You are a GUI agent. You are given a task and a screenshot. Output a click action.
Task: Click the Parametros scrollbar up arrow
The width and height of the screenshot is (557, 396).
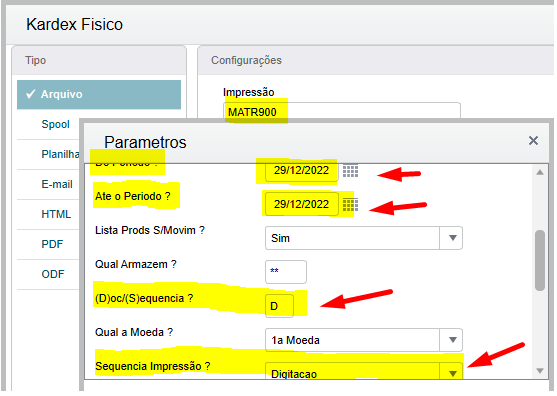[x=540, y=172]
